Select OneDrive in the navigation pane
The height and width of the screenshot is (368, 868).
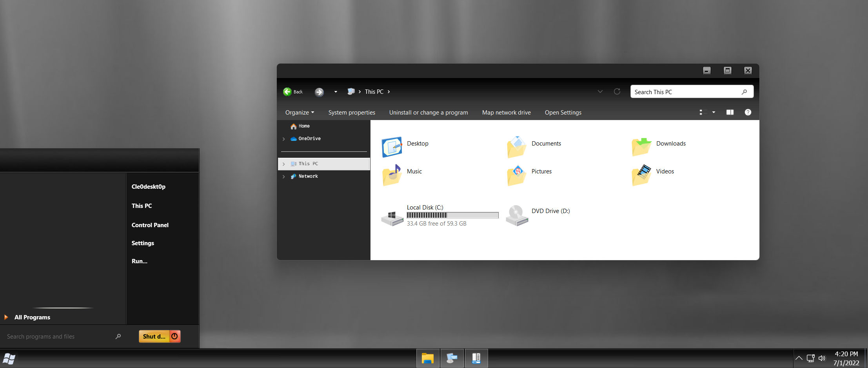(309, 138)
